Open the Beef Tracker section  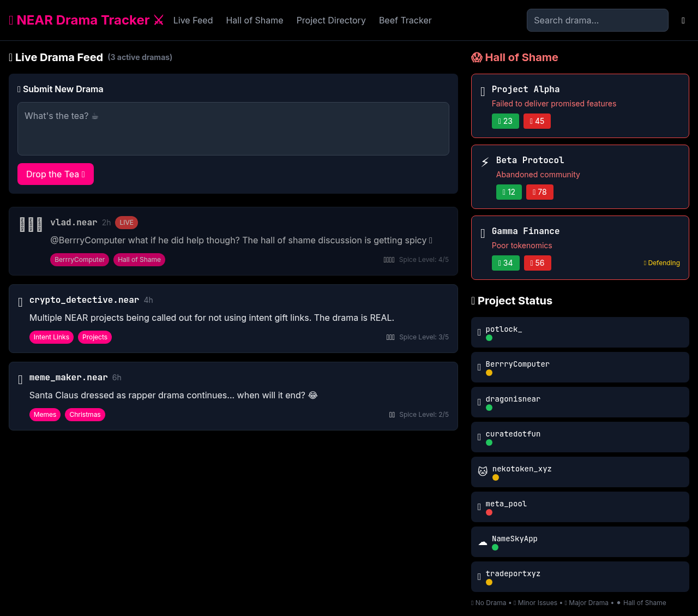405,20
